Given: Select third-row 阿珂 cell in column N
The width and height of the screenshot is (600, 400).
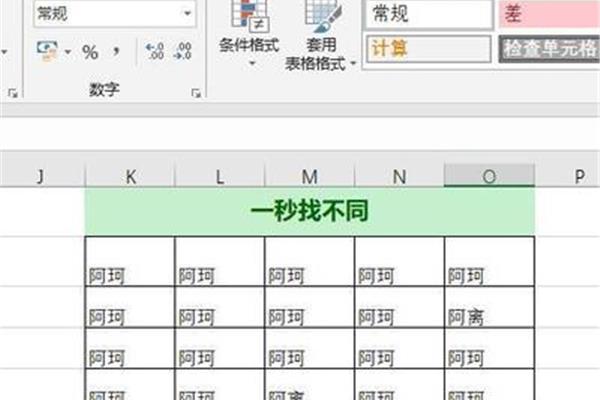Looking at the screenshot, I should [x=399, y=348].
